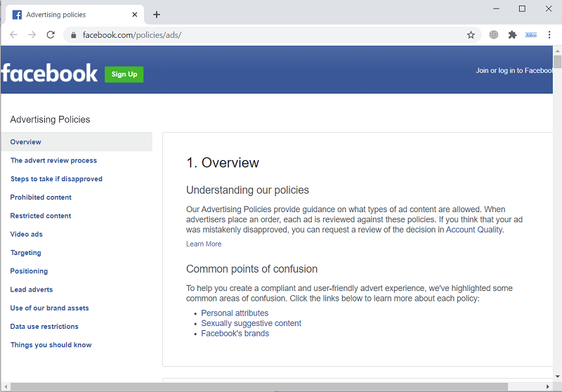The height and width of the screenshot is (392, 562).
Task: Open Lead adverts in the sidebar
Action: [32, 289]
